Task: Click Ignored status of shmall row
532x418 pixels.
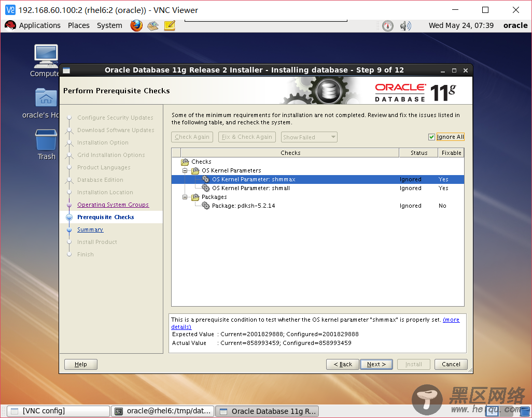Action: pyautogui.click(x=411, y=188)
